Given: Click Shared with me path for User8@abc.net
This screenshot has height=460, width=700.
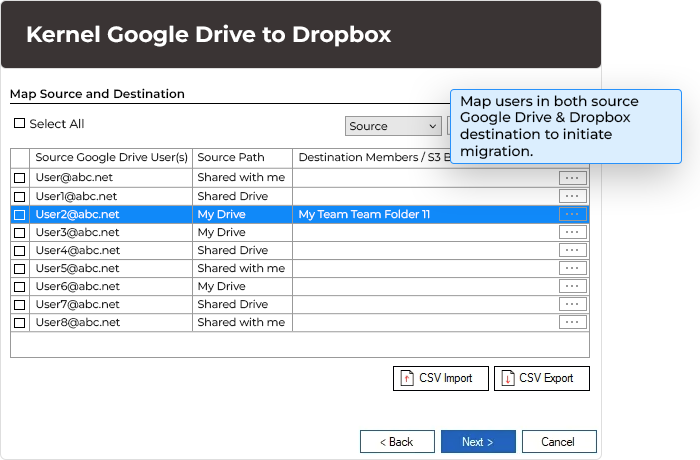Looking at the screenshot, I should pos(241,322).
